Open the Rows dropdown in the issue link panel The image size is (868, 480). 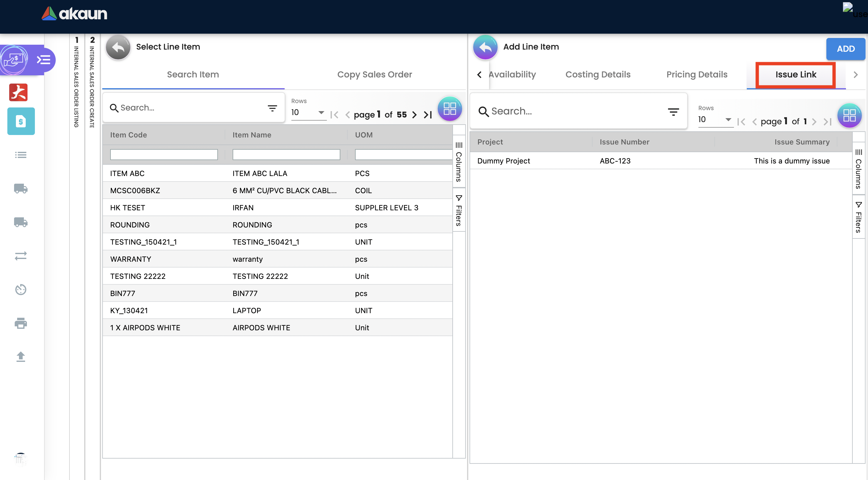[x=715, y=120]
